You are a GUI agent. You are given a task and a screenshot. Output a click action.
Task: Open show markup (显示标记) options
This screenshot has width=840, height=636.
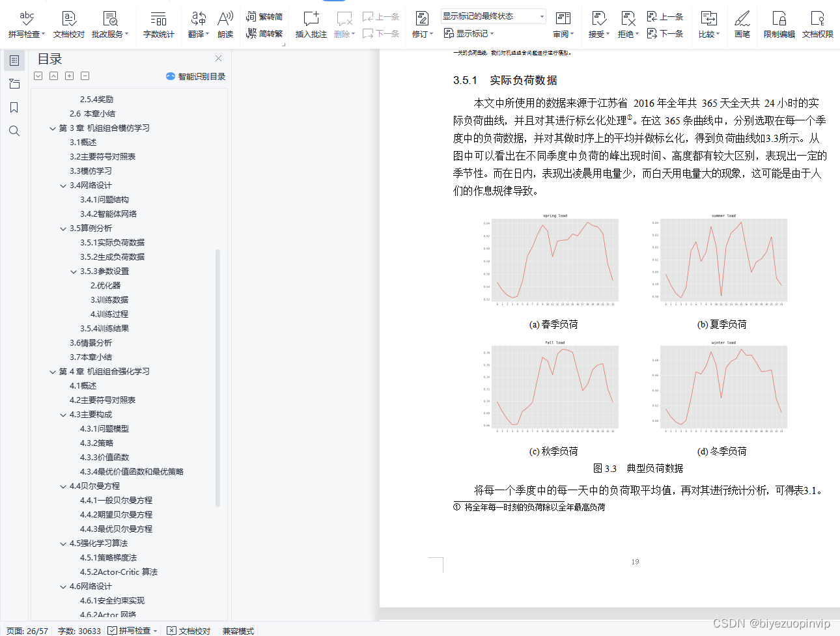(469, 33)
